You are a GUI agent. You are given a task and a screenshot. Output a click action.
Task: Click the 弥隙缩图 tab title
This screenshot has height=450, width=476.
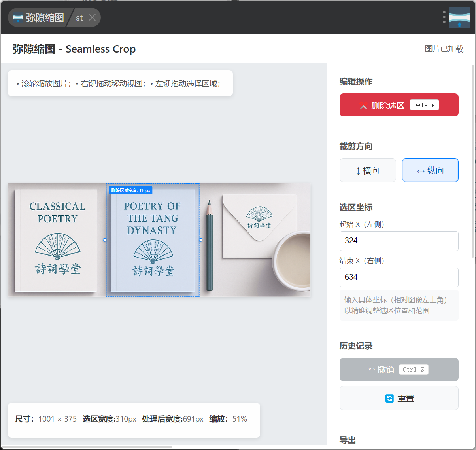pos(45,18)
